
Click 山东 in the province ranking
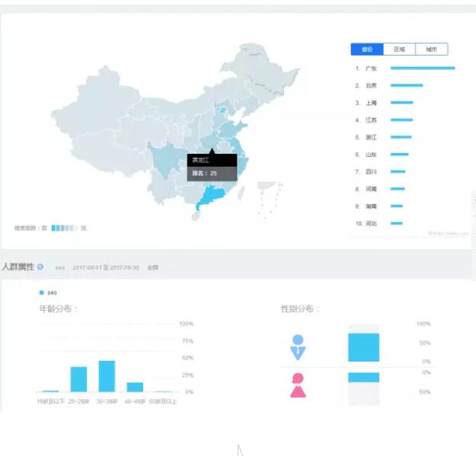371,155
